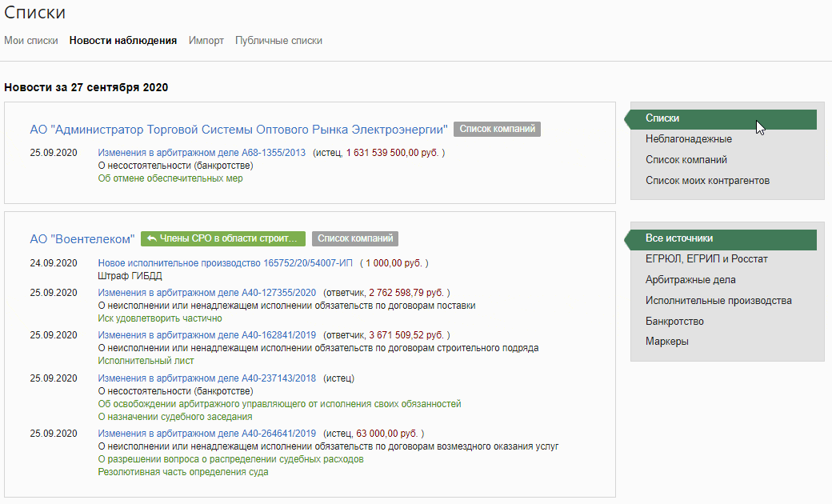Screen dimensions: 832x504
Task: Click Иск удовлетворить частично text
Action: [x=160, y=318]
